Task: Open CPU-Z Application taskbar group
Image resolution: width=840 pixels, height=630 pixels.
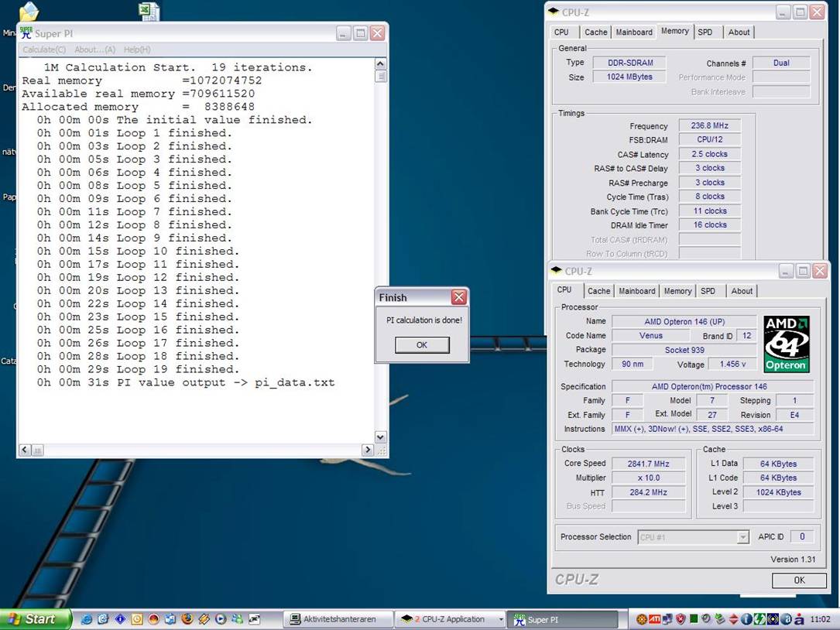Action: tap(450, 619)
